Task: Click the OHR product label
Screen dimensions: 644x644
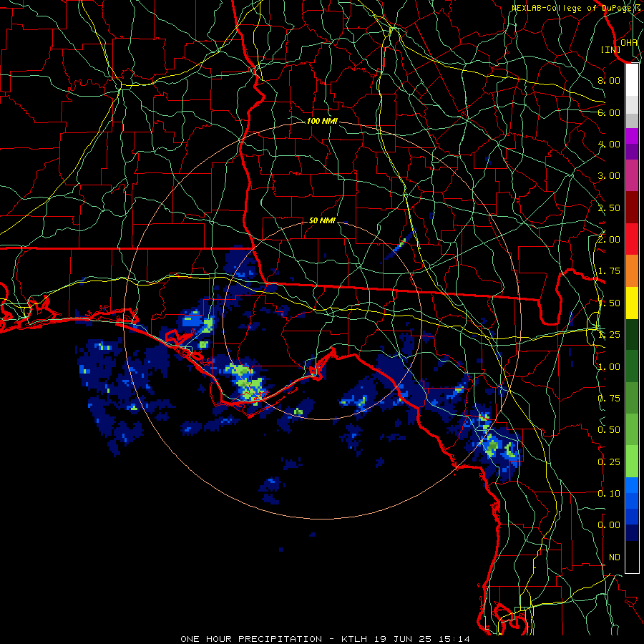Action: coord(629,42)
